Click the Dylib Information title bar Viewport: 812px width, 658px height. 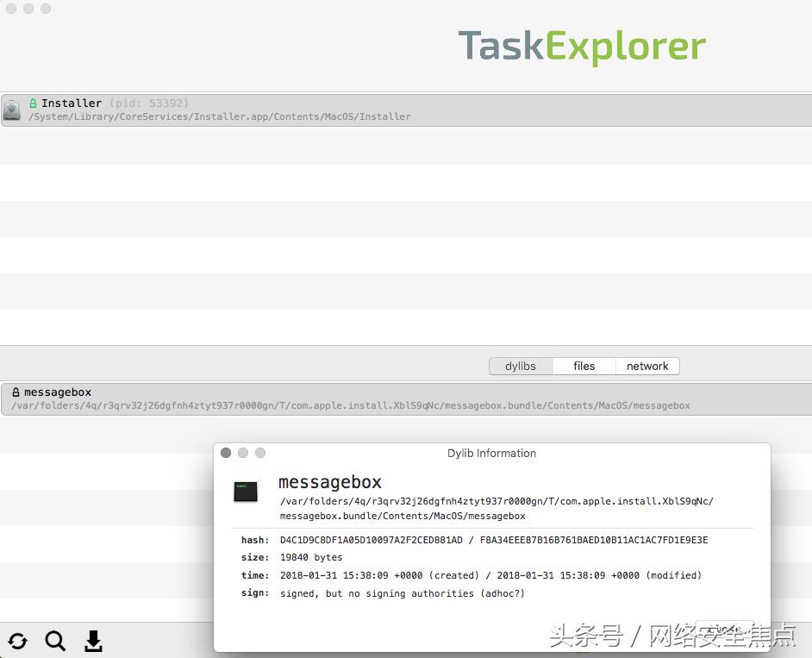tap(491, 453)
